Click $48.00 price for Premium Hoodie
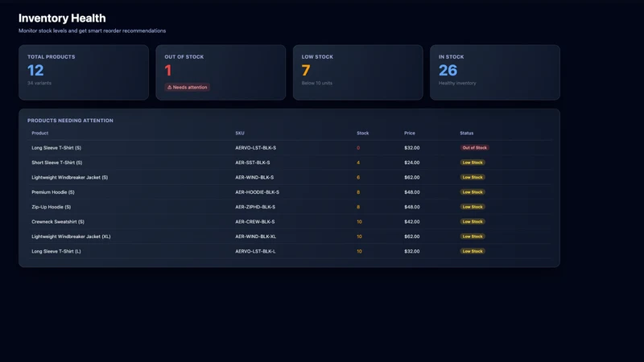Image resolution: width=644 pixels, height=362 pixels. coord(412,192)
